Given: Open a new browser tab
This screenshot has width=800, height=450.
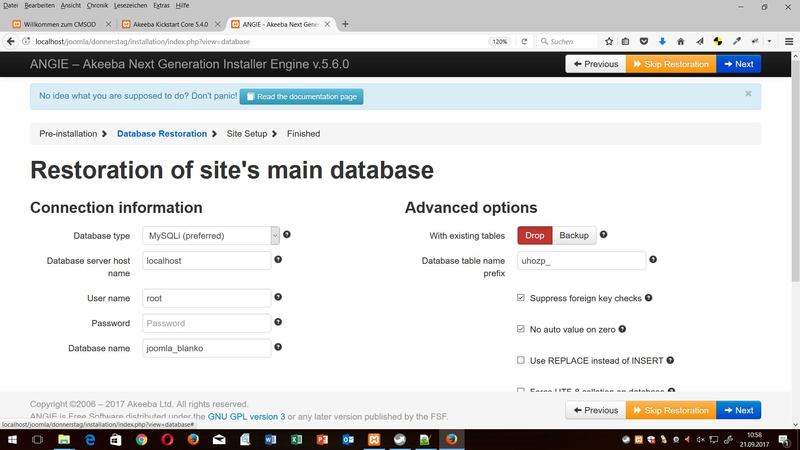Looking at the screenshot, I should tap(345, 24).
